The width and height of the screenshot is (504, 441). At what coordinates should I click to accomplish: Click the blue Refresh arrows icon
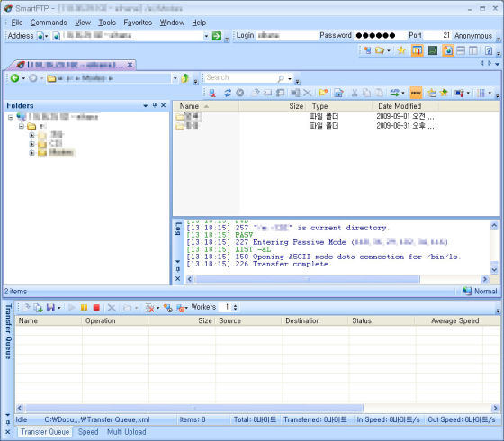(228, 94)
